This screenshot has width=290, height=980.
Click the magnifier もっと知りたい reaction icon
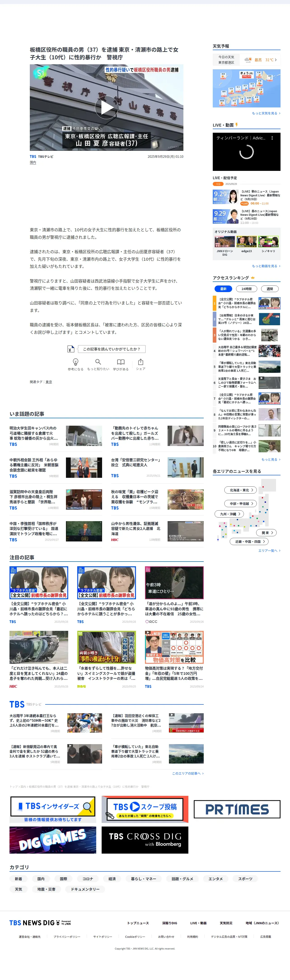(x=98, y=362)
